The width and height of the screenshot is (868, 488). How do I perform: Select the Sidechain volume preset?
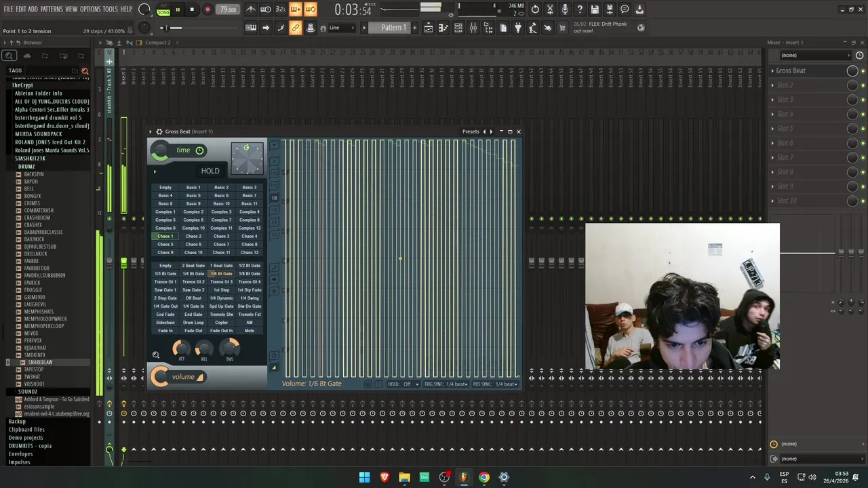pyautogui.click(x=165, y=323)
